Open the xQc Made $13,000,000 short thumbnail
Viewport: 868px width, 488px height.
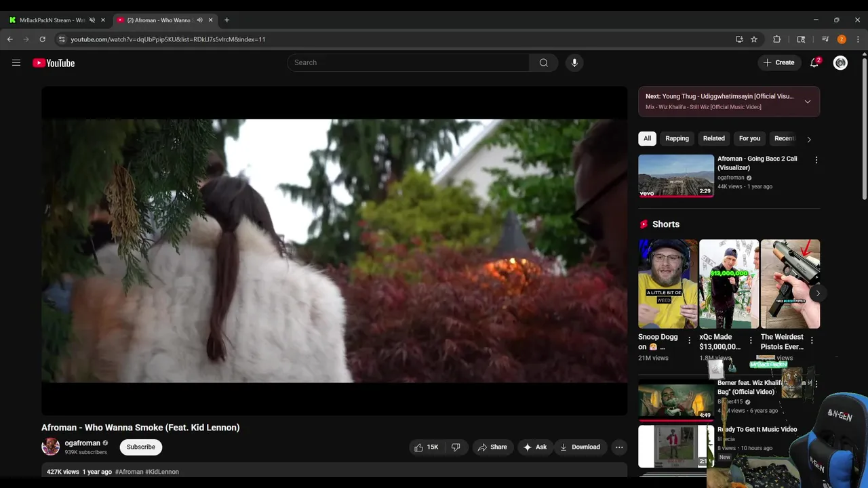tap(728, 284)
